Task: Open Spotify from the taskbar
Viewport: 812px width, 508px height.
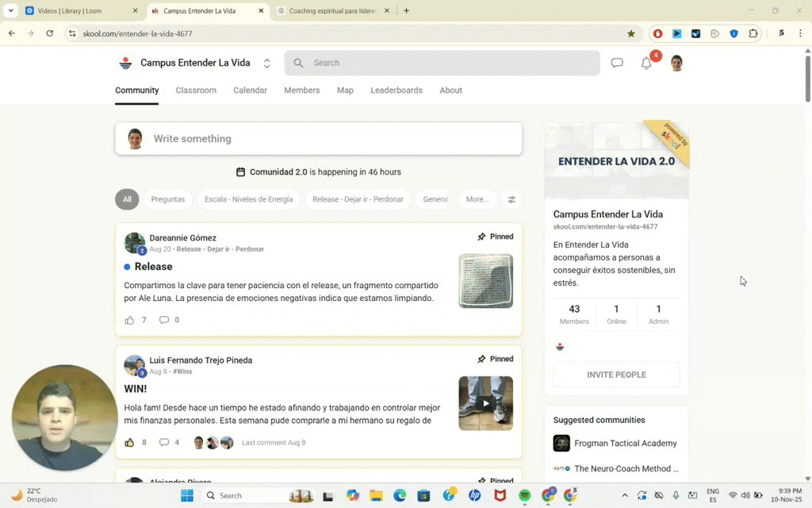Action: [x=525, y=495]
